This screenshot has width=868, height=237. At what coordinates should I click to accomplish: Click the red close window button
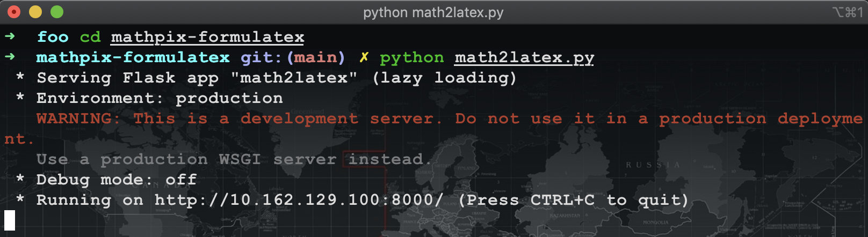[14, 12]
